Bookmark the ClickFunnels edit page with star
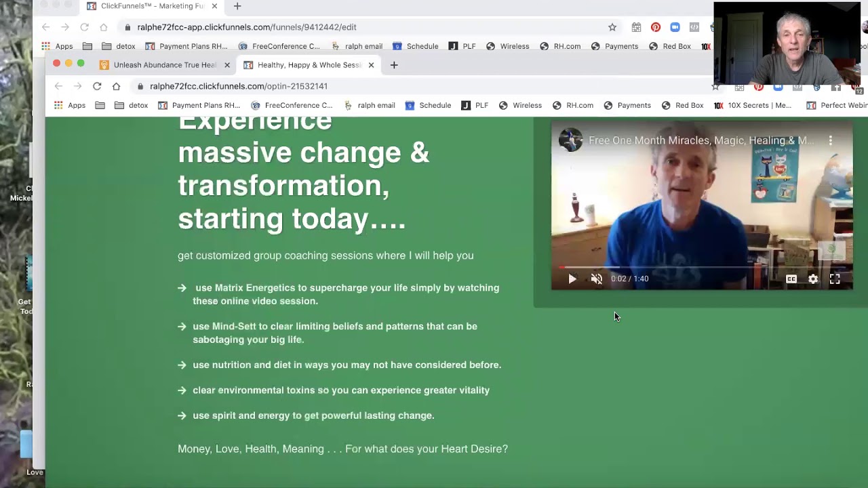Screen dimensions: 868x488 click(612, 27)
